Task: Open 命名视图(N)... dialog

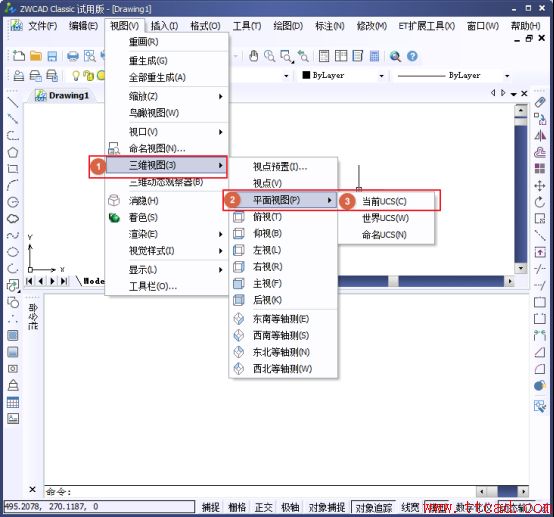Action: (x=167, y=148)
